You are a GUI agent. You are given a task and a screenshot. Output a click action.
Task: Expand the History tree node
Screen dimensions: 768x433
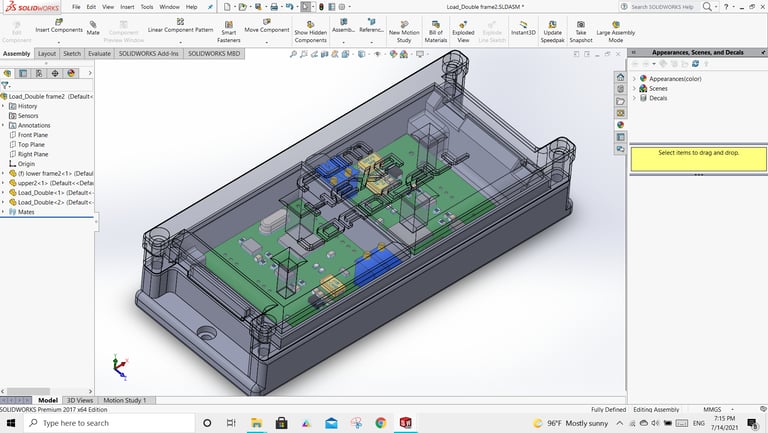3,106
